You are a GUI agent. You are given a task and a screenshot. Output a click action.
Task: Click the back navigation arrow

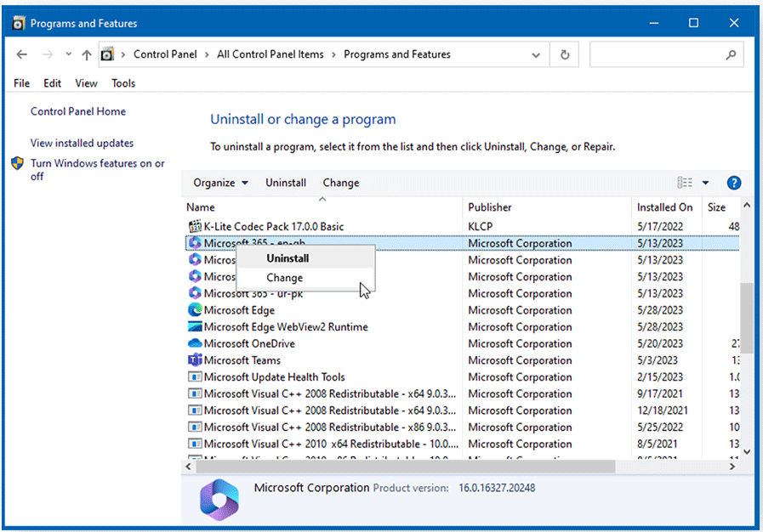tap(21, 54)
